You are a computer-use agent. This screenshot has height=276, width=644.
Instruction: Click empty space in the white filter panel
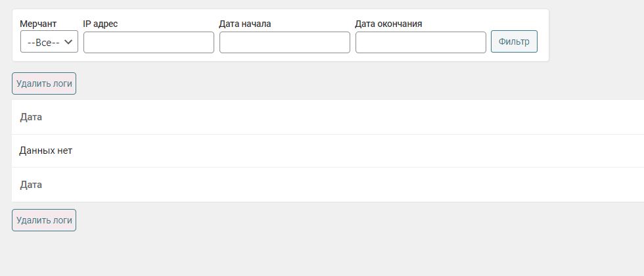513,20
